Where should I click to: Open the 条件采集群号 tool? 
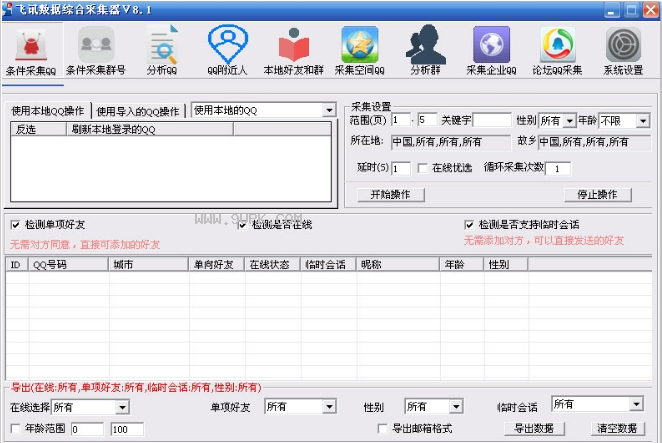pos(96,52)
